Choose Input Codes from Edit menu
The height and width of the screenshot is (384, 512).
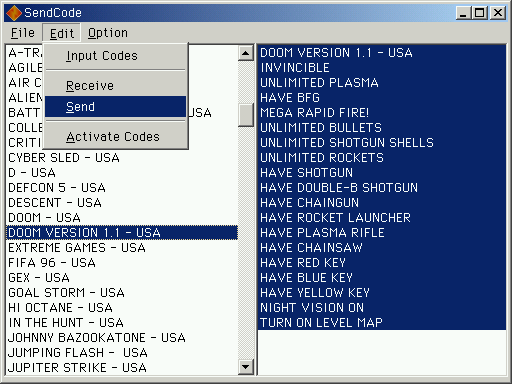[115, 56]
